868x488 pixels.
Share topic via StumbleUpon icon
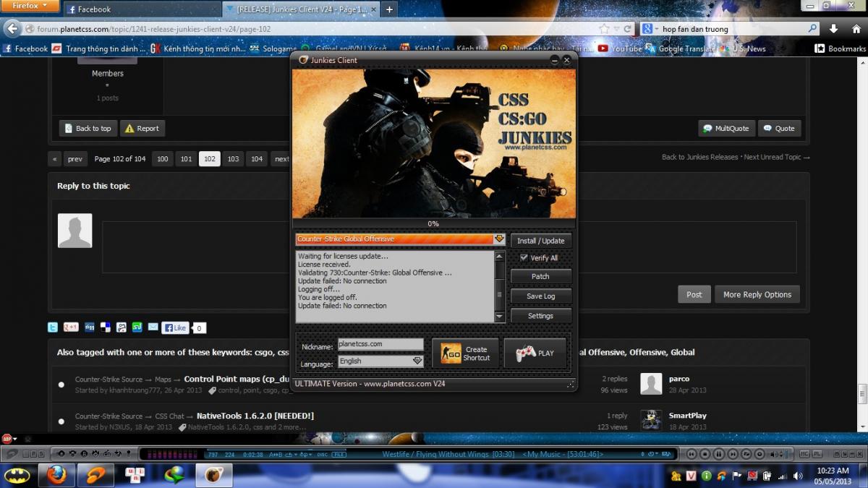[x=137, y=328]
